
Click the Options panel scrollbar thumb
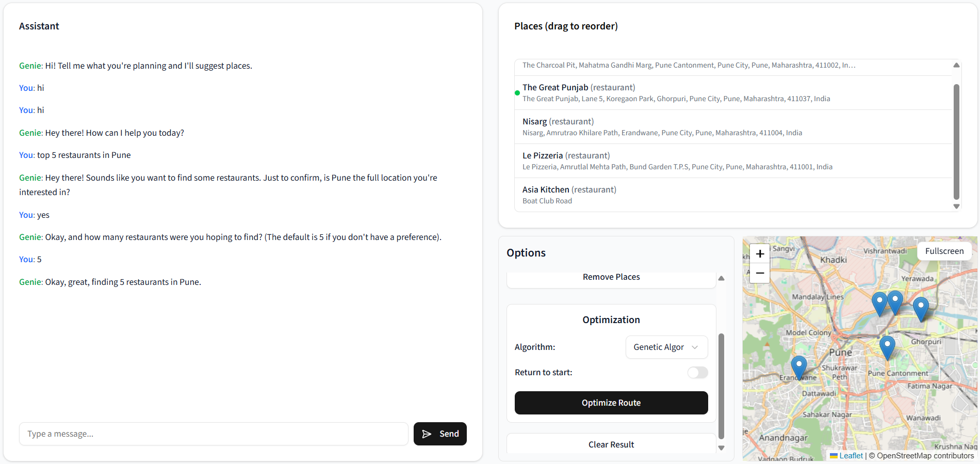point(721,385)
